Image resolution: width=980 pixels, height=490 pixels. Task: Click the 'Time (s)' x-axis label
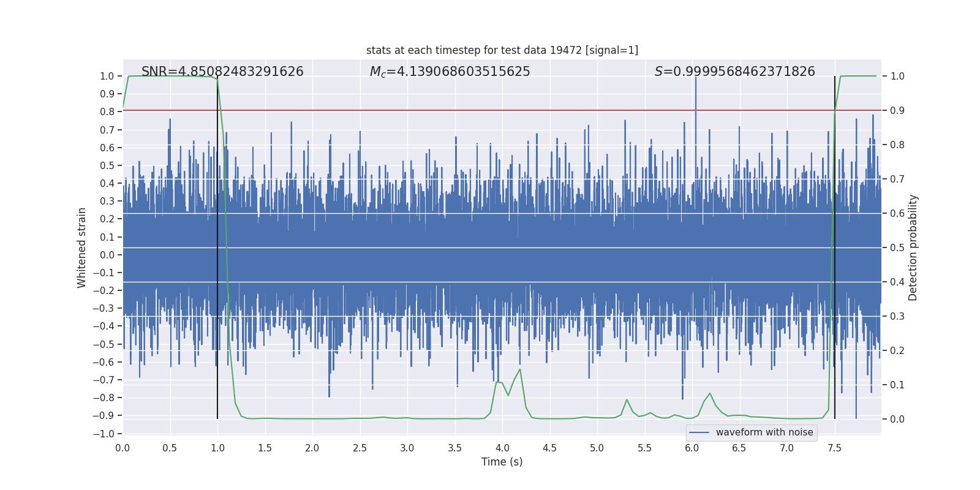click(x=502, y=462)
